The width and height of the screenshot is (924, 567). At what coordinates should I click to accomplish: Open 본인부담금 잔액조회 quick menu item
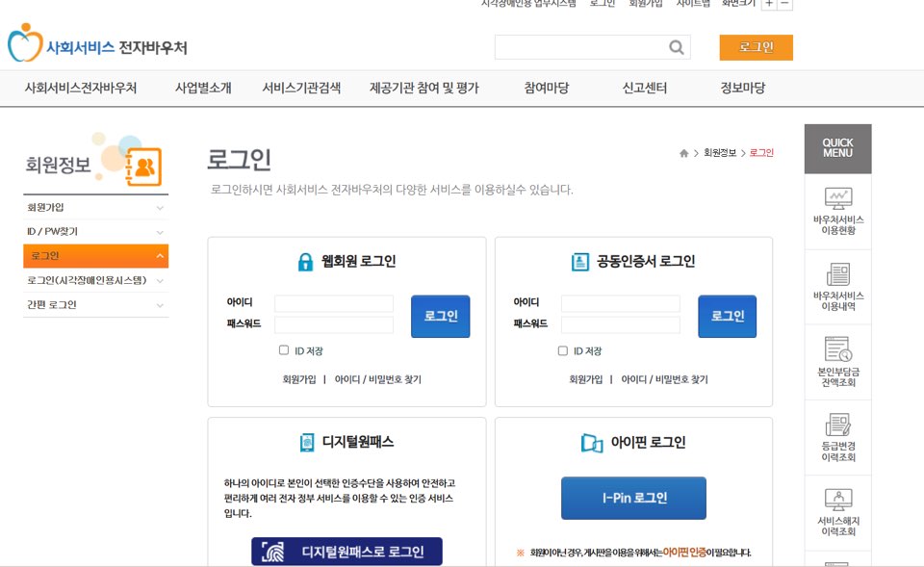point(836,364)
